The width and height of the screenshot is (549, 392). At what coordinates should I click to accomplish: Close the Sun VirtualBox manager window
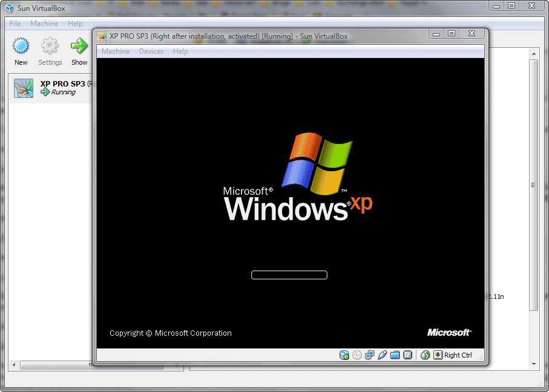pyautogui.click(x=532, y=5)
